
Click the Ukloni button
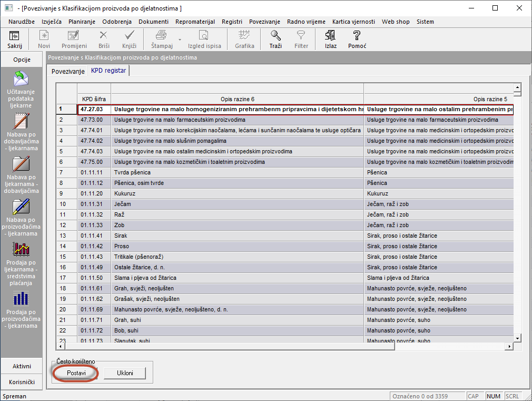coord(124,373)
